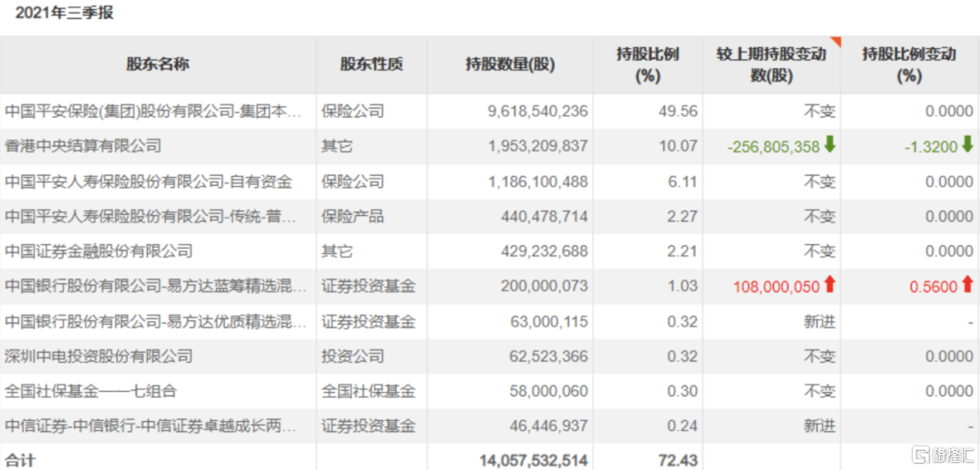The height and width of the screenshot is (470, 980).
Task: Open shareholder 中国银行-易方达蓝筹精选混
Action: click(x=156, y=286)
